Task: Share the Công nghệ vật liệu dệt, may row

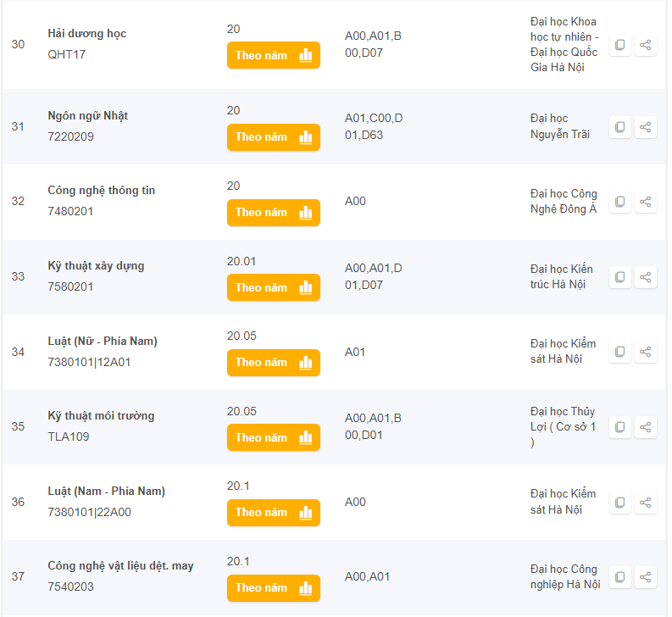Action: point(646,577)
